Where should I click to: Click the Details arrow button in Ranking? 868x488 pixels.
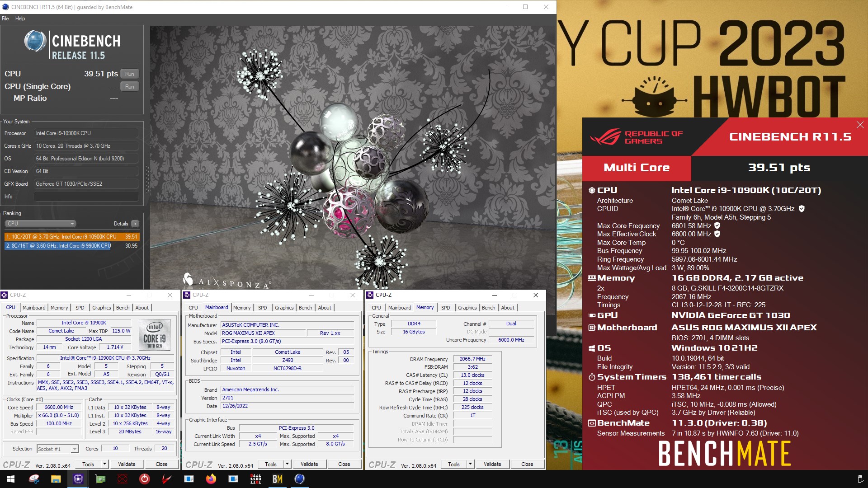point(135,224)
